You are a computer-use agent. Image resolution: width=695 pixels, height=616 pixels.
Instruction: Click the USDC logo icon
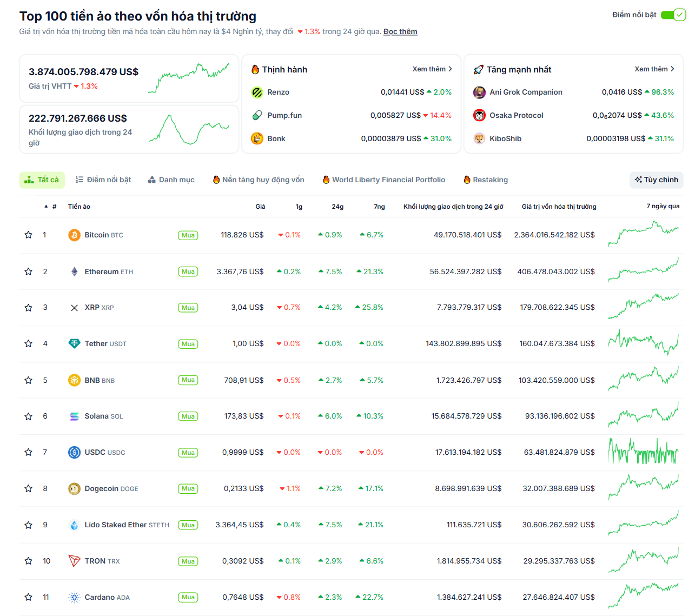[x=74, y=452]
